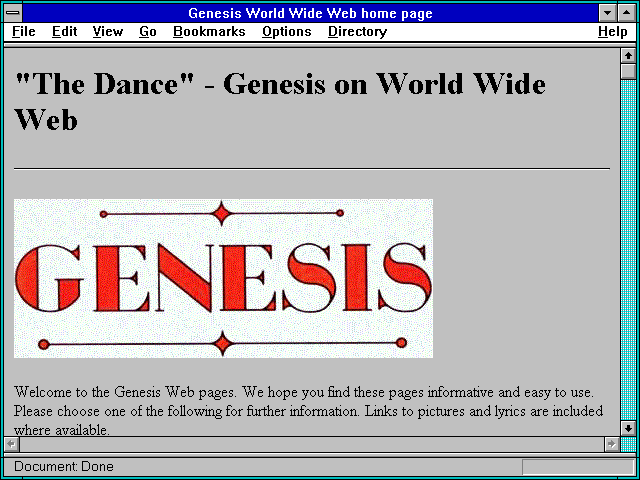The width and height of the screenshot is (640, 480).
Task: Click the horizontal scrollbar right arrow
Action: [x=612, y=444]
